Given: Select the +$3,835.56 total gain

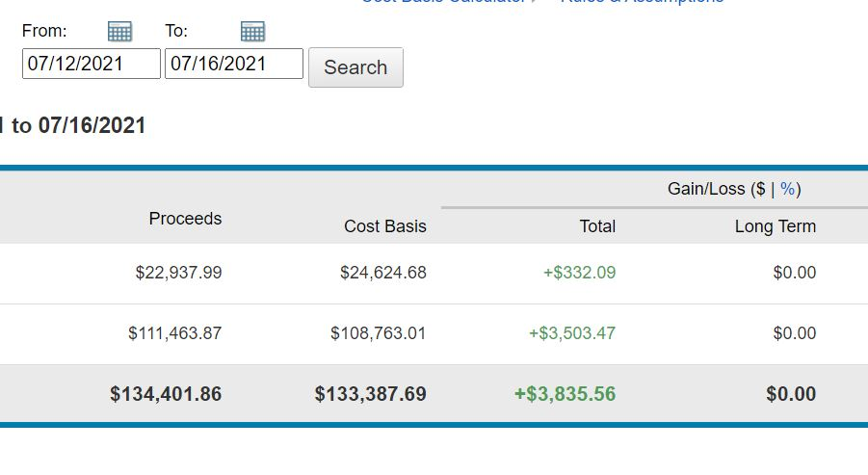Looking at the screenshot, I should pyautogui.click(x=565, y=394).
